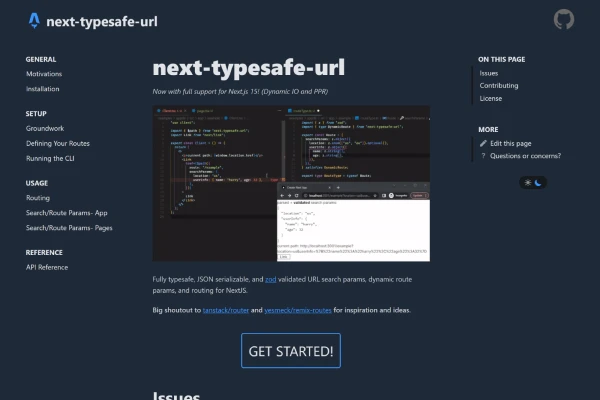Click the question mark icon under More
600x400 pixels.
483,156
